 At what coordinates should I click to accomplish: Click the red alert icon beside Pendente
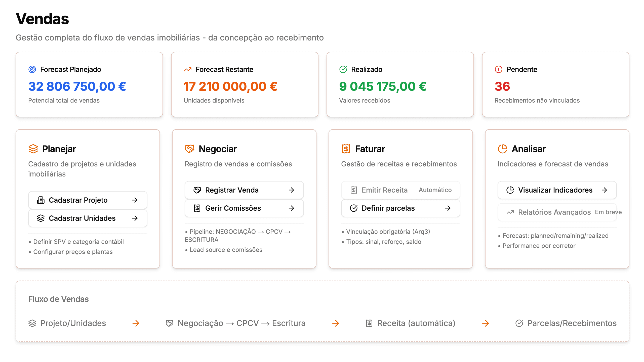pos(498,69)
